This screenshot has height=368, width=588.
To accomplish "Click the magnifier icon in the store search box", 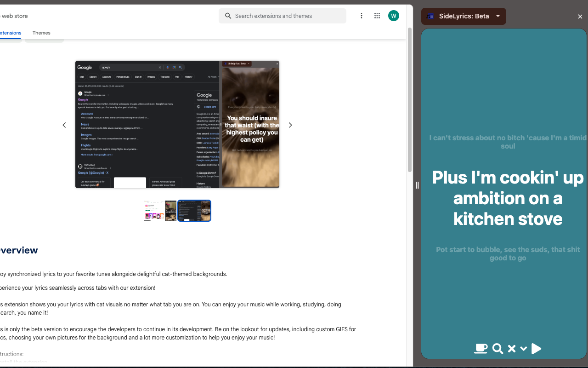I will coord(228,16).
